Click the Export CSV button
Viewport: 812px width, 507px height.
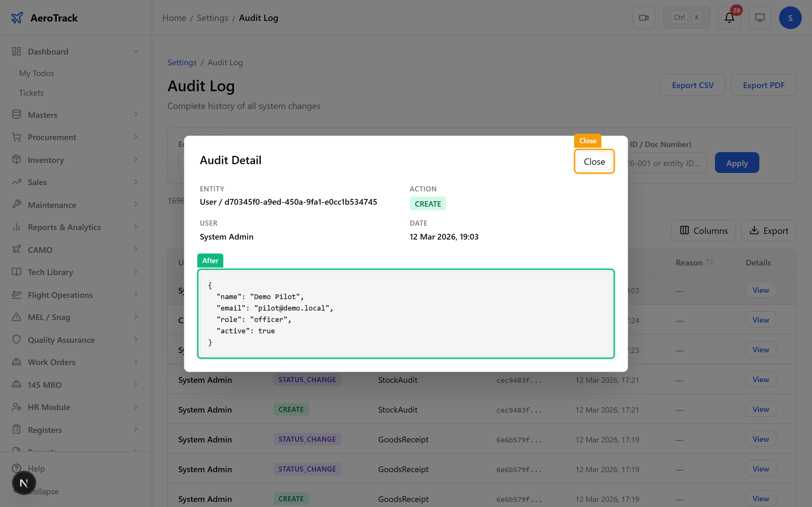pos(692,85)
